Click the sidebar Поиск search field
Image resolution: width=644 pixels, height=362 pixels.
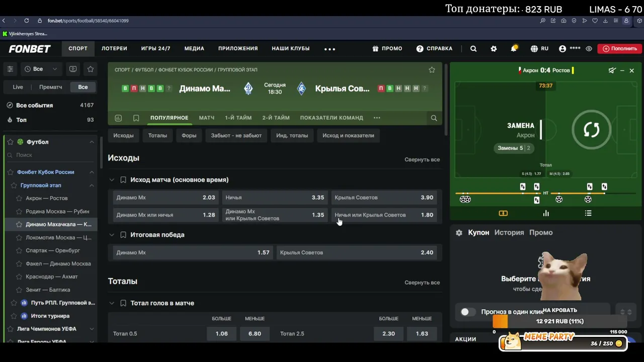pyautogui.click(x=50, y=155)
